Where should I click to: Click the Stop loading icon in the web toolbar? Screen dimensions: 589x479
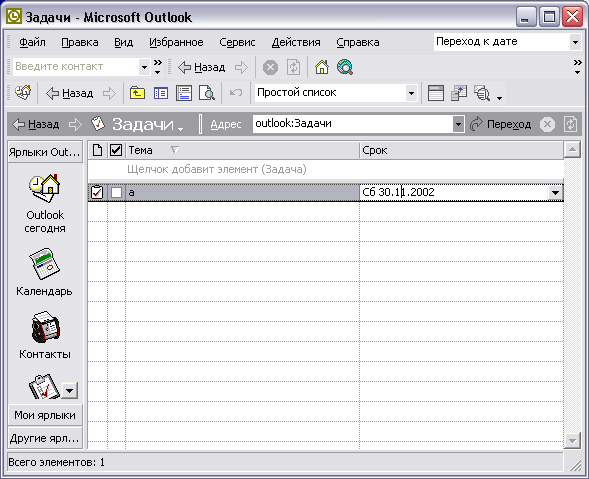tap(270, 68)
